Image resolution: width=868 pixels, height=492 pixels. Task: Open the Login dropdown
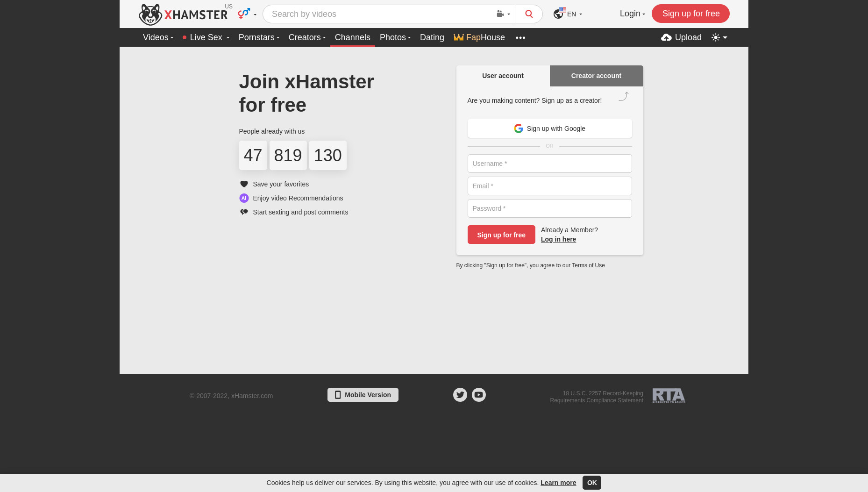pyautogui.click(x=632, y=14)
